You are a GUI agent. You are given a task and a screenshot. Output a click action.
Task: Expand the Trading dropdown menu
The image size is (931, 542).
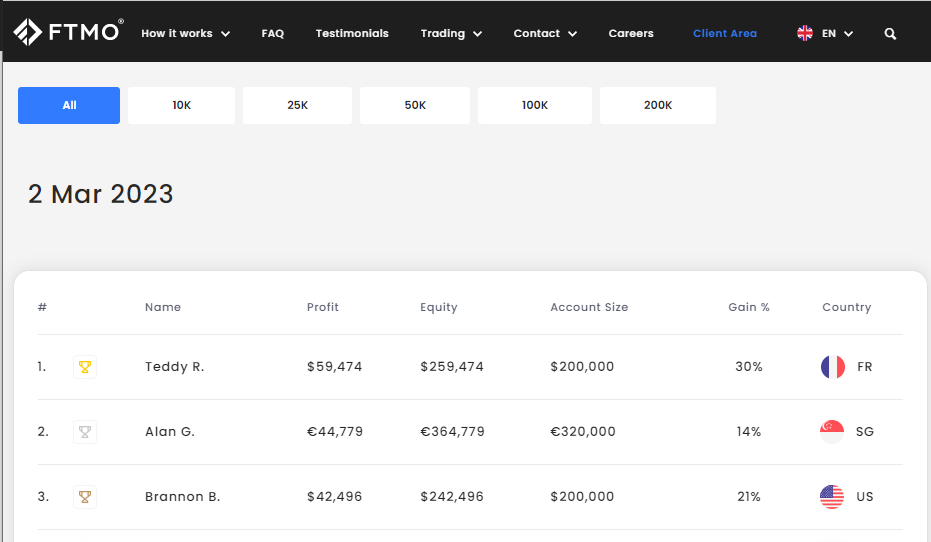click(451, 33)
